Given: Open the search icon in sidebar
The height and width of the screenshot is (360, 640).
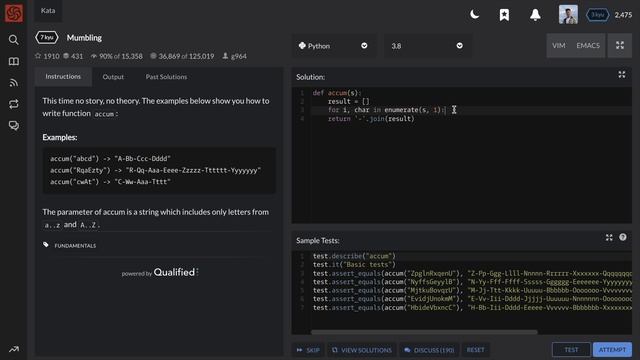Looking at the screenshot, I should (x=14, y=40).
